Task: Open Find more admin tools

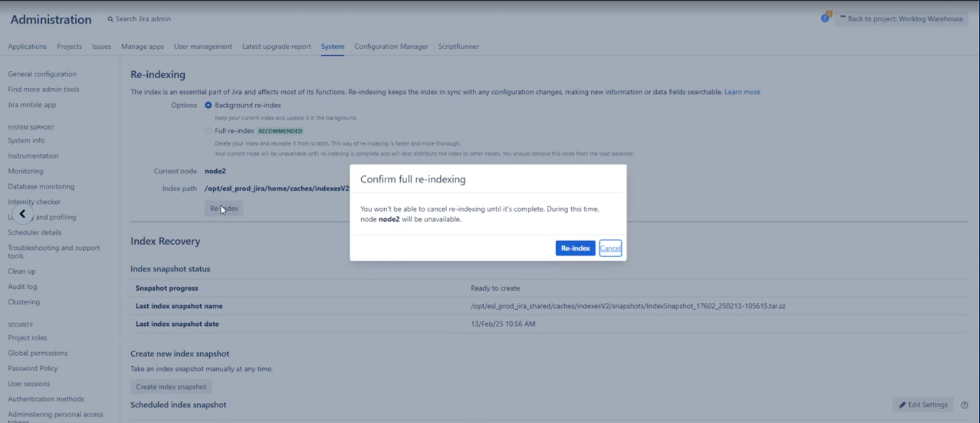Action: coord(44,90)
